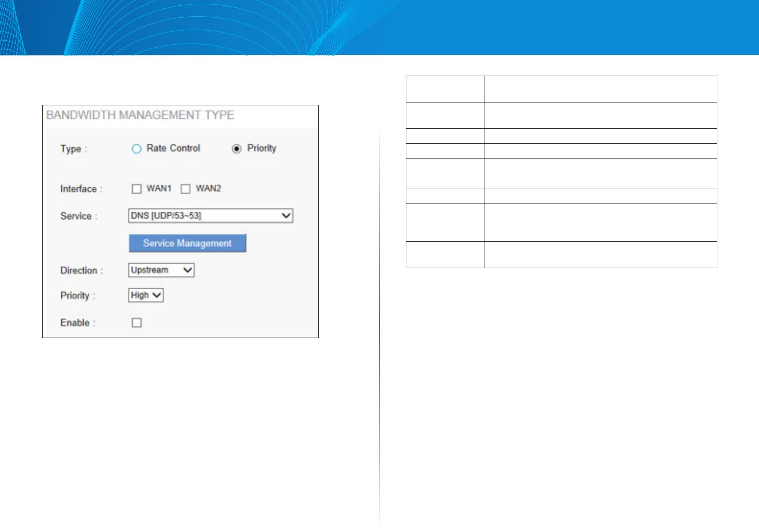
Task: Click the Type label
Action: point(73,149)
